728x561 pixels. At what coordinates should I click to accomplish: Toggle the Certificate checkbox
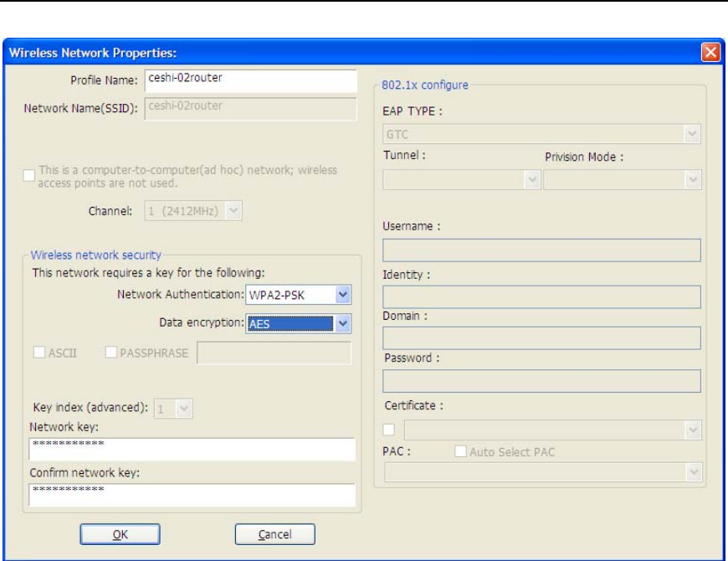[390, 430]
